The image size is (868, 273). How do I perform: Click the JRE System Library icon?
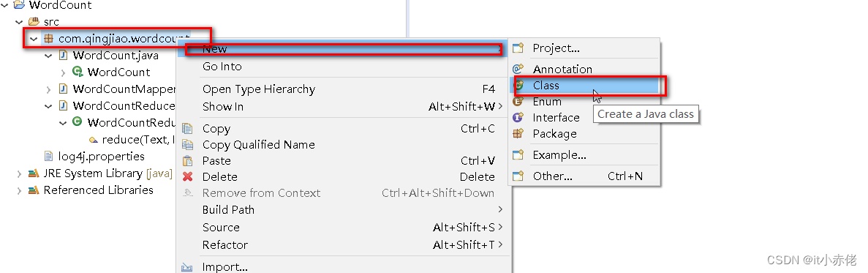tap(34, 174)
